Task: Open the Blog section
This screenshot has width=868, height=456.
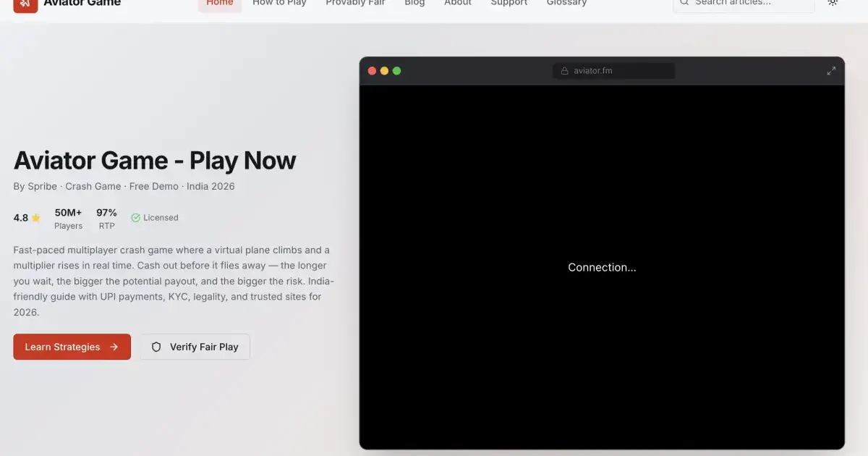Action: pos(414,4)
